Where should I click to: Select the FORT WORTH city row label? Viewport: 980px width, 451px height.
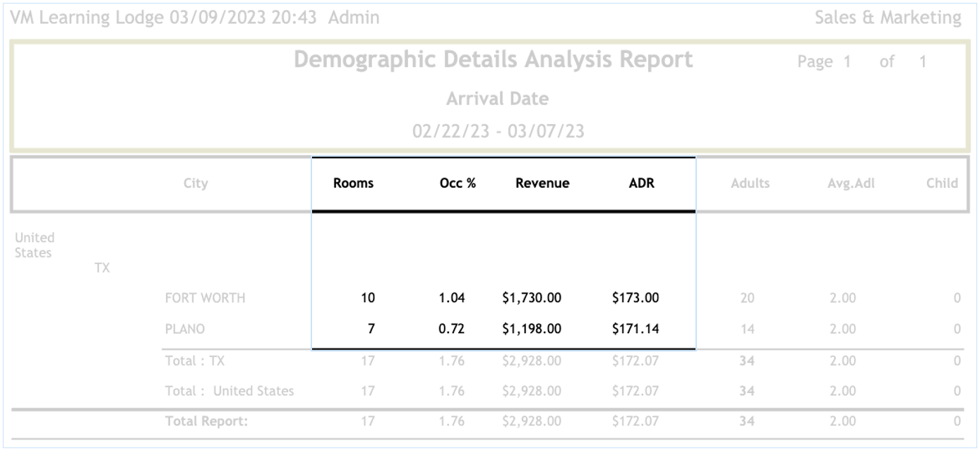point(205,298)
